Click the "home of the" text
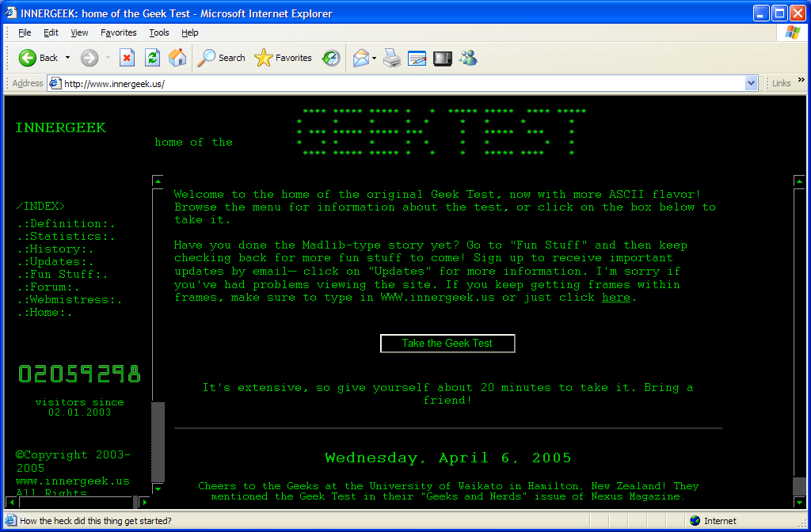The image size is (811, 532). pyautogui.click(x=194, y=142)
